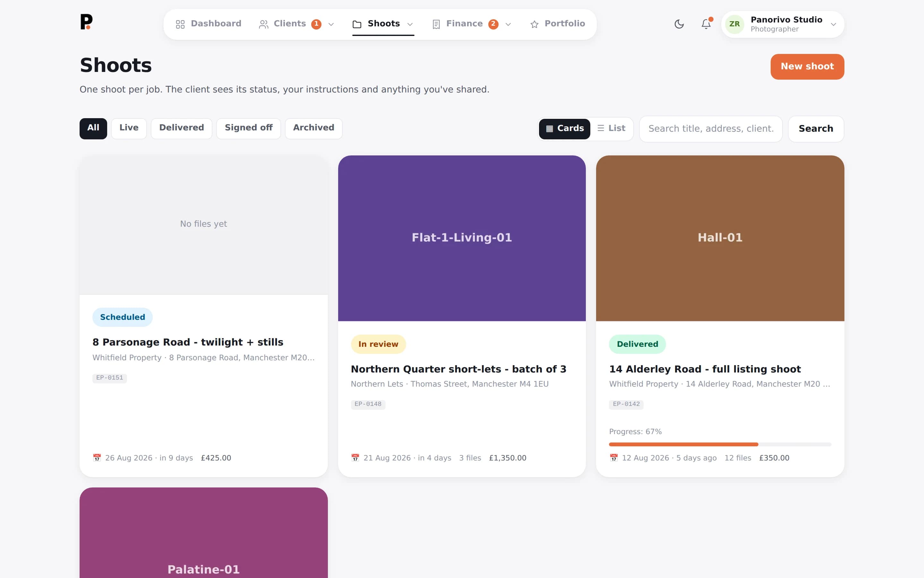Click the Shoots folder icon

(x=357, y=24)
